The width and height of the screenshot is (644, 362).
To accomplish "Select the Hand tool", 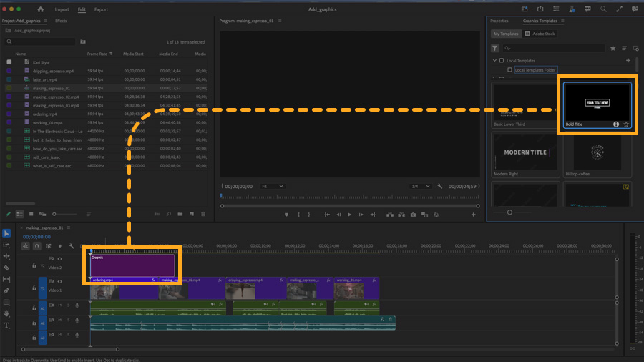I will tap(6, 313).
